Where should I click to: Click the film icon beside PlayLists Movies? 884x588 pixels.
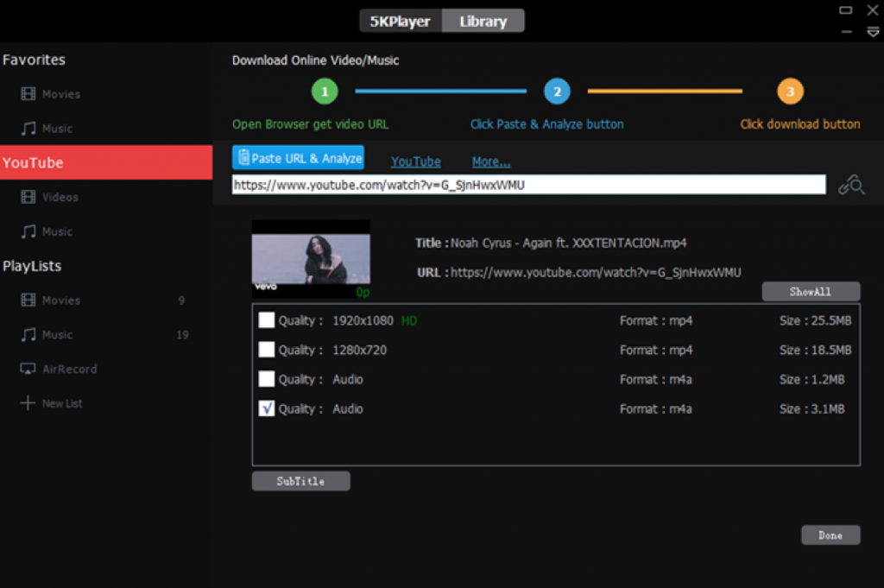(28, 300)
